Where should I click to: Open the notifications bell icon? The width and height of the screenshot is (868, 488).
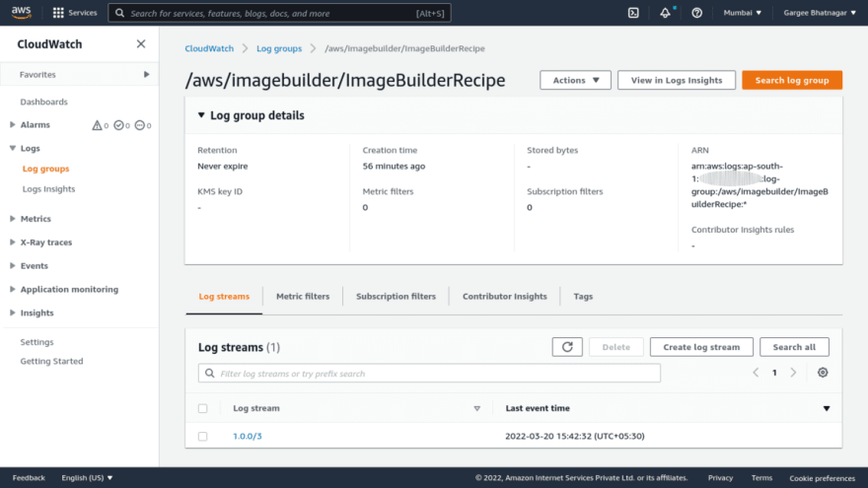[x=665, y=13]
